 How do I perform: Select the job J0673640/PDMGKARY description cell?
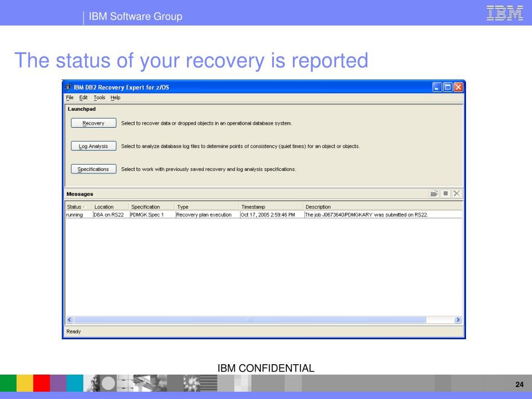pyautogui.click(x=383, y=215)
